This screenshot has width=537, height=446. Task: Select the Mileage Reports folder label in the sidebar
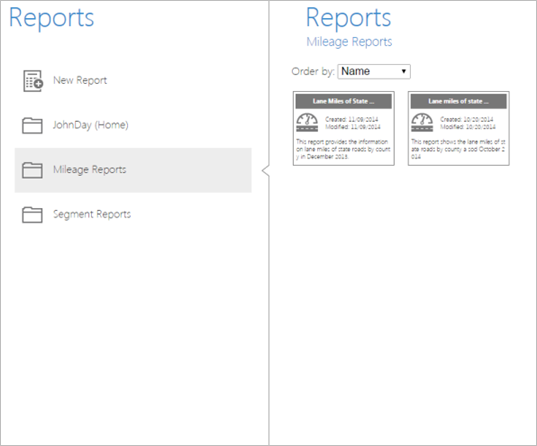[89, 170]
